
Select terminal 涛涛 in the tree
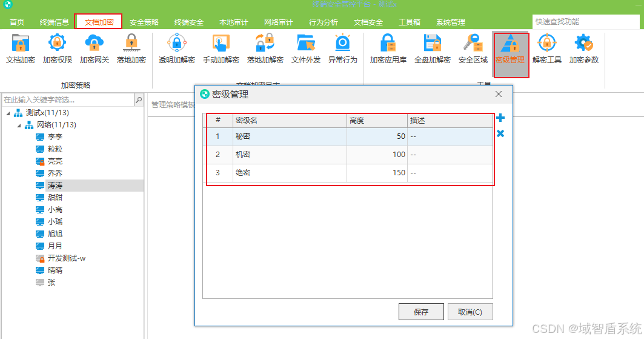click(x=55, y=186)
